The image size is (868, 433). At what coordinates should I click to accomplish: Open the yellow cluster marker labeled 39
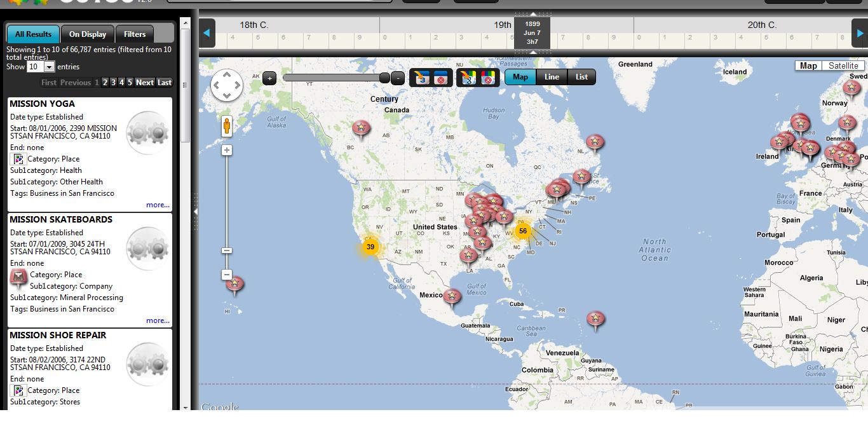click(370, 247)
